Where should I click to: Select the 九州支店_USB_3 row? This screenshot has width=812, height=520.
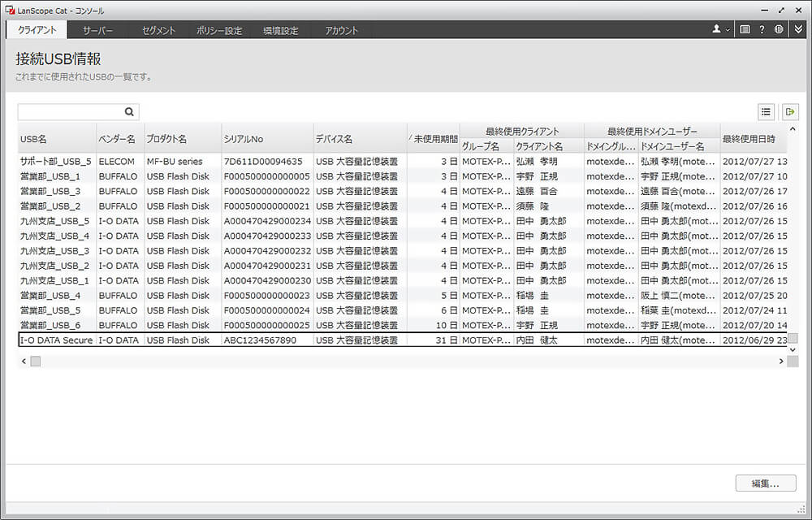click(403, 251)
